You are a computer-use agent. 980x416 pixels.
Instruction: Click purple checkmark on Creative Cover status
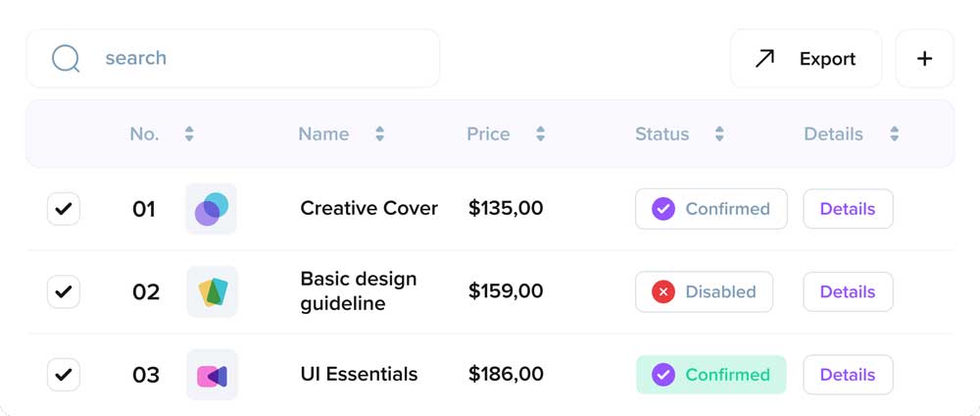pyautogui.click(x=663, y=209)
